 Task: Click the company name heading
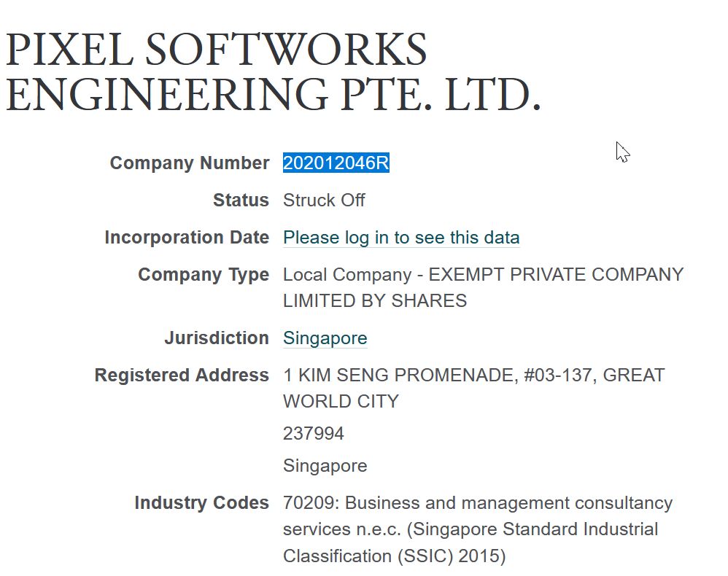click(x=273, y=71)
